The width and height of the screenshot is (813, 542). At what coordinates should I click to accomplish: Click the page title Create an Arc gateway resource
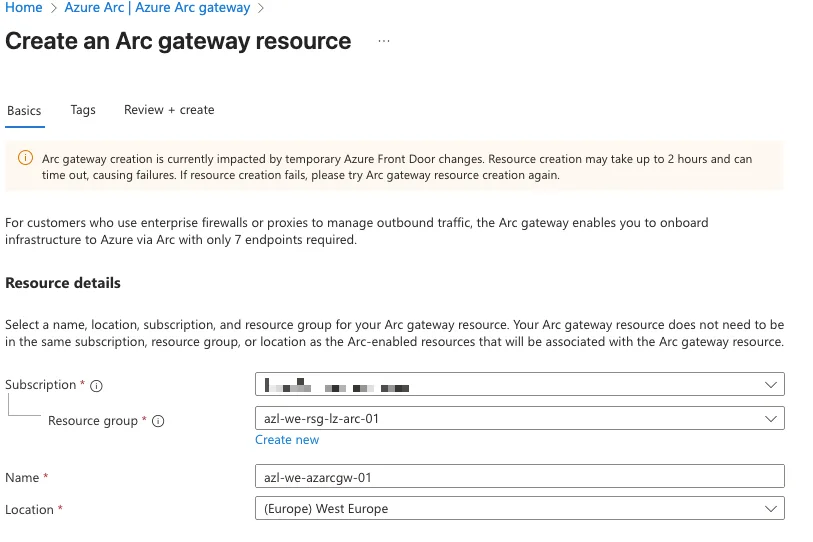[x=178, y=42]
